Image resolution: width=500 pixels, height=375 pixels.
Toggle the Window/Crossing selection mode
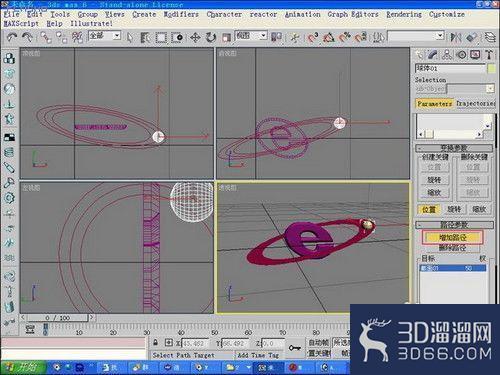click(x=177, y=37)
